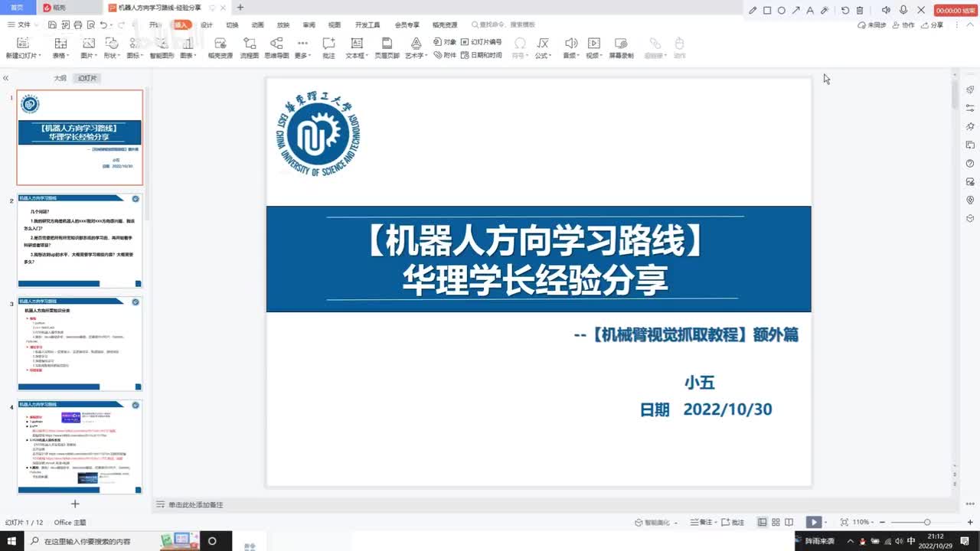The height and width of the screenshot is (551, 980).
Task: Select the highlighter annotation tool
Action: click(x=825, y=11)
